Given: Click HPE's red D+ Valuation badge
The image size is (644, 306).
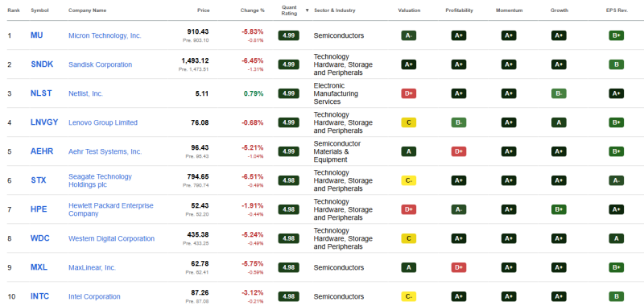Looking at the screenshot, I should (x=409, y=209).
